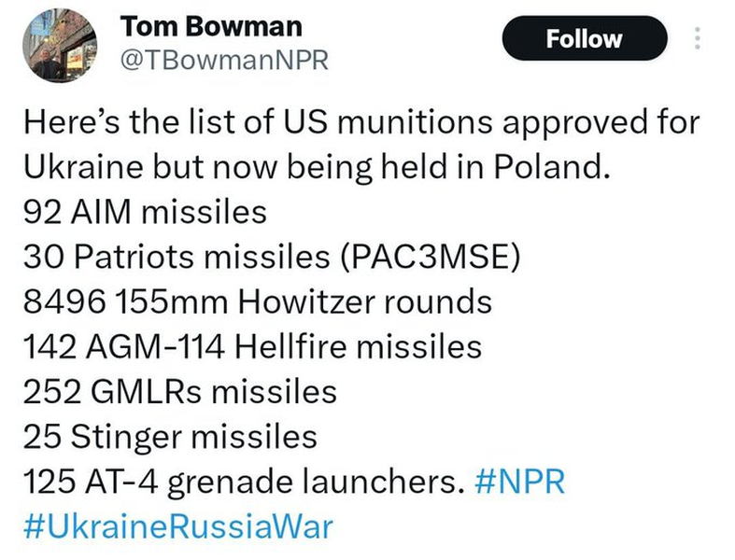Select the "8496 155mm Howitzer rounds" line
Screen dimensions: 735x560
[258, 301]
